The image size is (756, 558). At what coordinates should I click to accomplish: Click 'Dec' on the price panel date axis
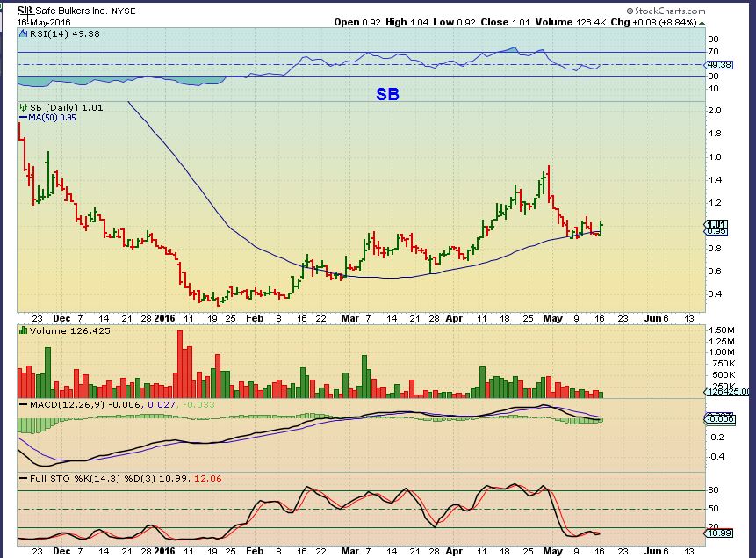point(61,319)
